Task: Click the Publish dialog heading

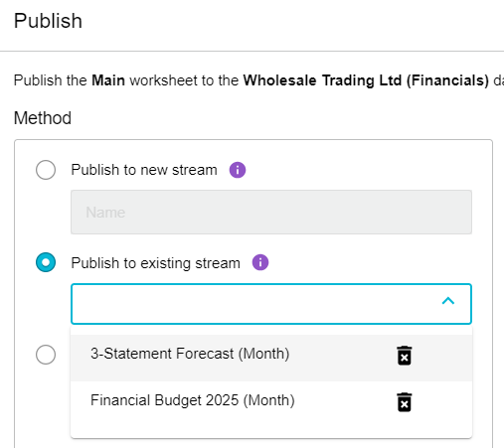Action: coord(48,21)
